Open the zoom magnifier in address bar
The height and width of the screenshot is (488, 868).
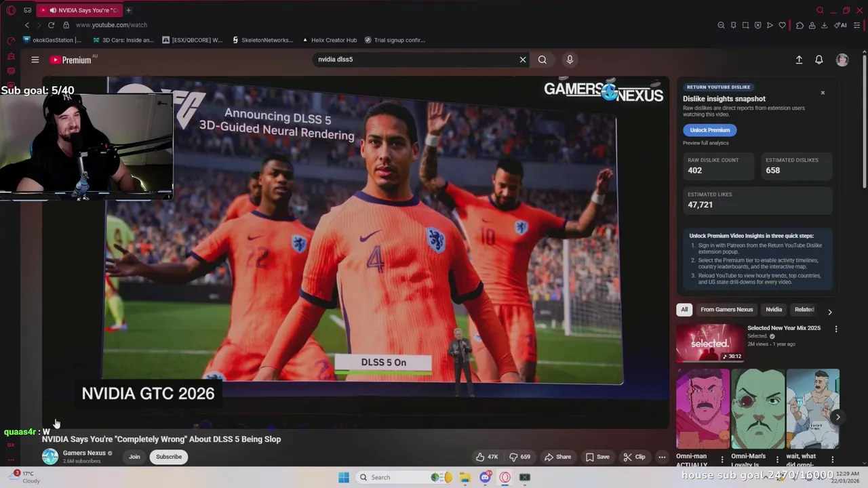(721, 25)
